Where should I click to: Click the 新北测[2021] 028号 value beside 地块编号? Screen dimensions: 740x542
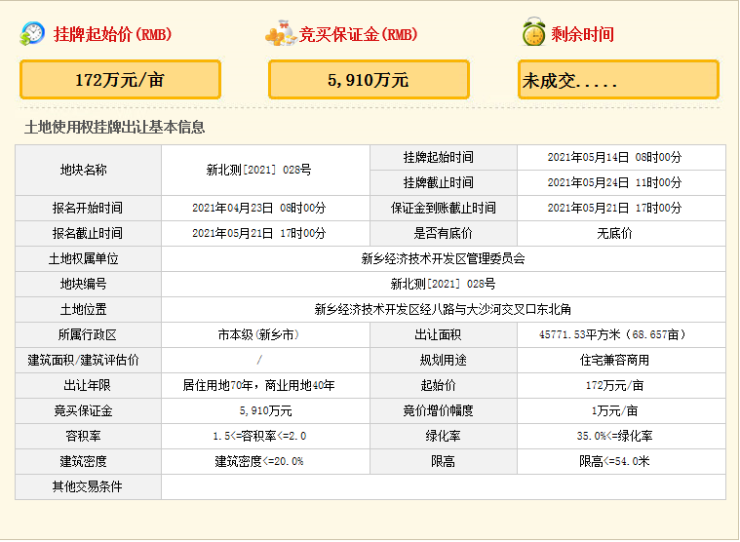[x=444, y=284]
